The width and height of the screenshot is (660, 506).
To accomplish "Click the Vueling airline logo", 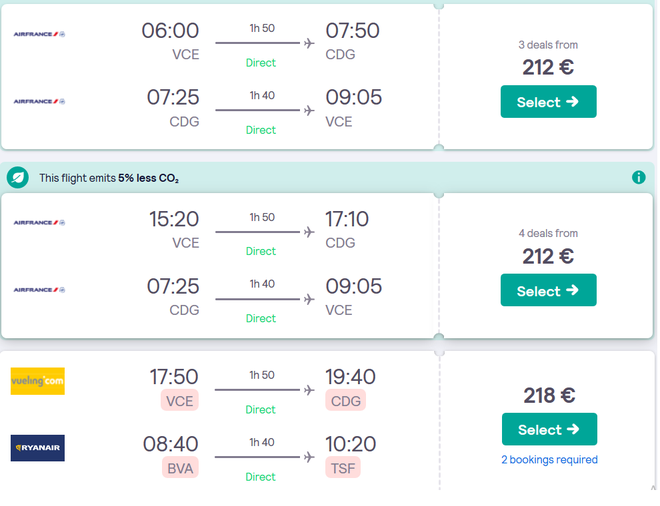I will pyautogui.click(x=37, y=381).
